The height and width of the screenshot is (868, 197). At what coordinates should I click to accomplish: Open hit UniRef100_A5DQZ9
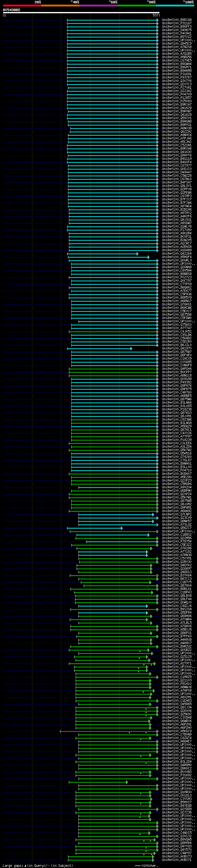pos(176,426)
